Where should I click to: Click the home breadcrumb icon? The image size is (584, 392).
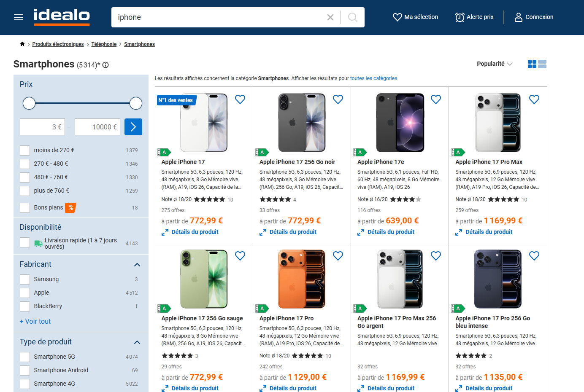(22, 44)
